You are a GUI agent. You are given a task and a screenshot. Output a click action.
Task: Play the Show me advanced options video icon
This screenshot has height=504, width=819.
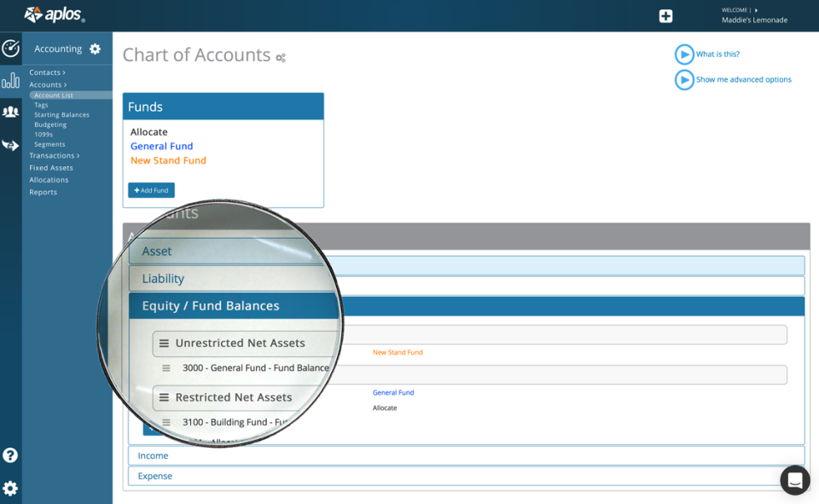tap(683, 80)
